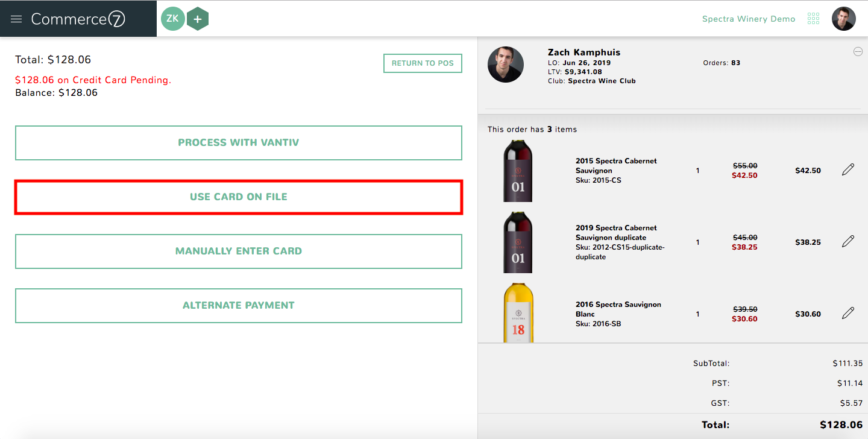Add new order with plus hexagon
Viewport: 868px width, 439px height.
point(198,19)
